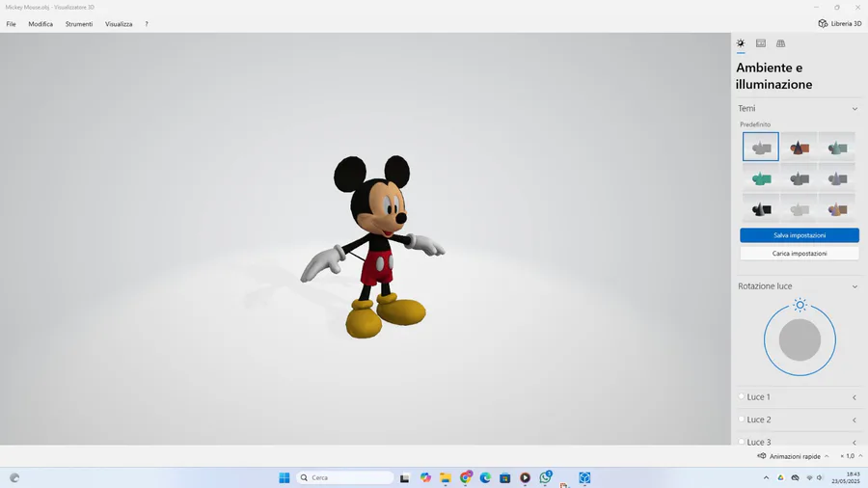868x488 pixels.
Task: Open the Strumenti menu
Action: click(79, 24)
